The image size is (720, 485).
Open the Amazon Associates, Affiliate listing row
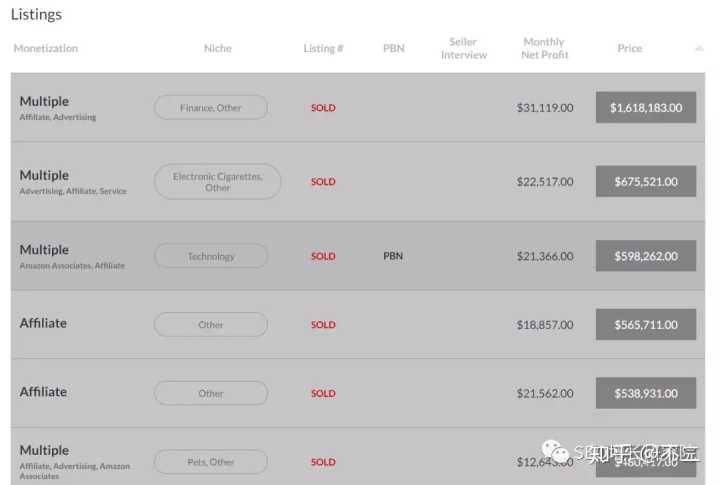point(358,256)
